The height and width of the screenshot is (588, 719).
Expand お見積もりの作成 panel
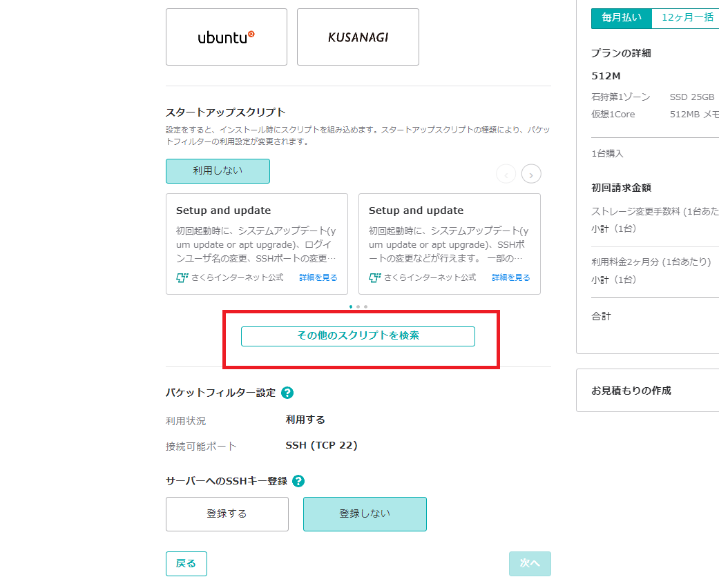(x=647, y=391)
